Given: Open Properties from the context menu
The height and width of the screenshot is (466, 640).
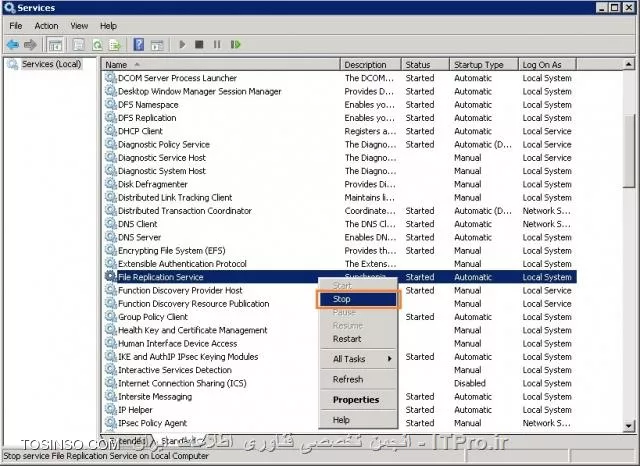Looking at the screenshot, I should [x=358, y=399].
